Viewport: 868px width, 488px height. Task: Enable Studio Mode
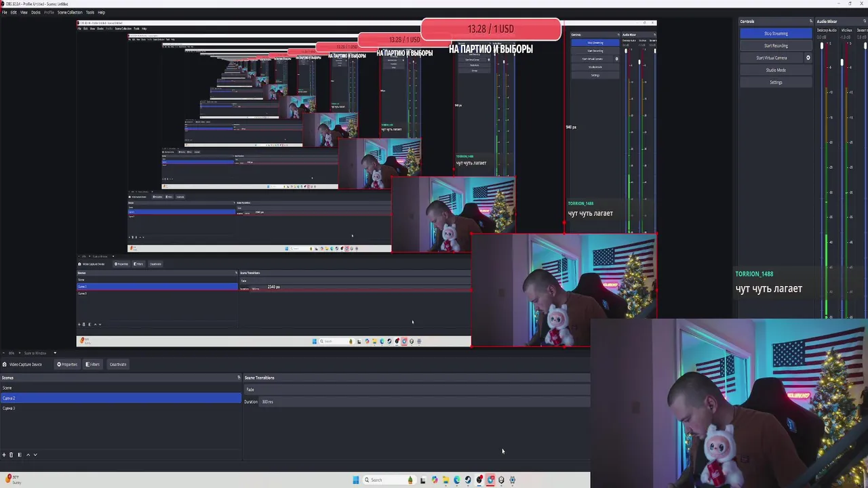[776, 70]
